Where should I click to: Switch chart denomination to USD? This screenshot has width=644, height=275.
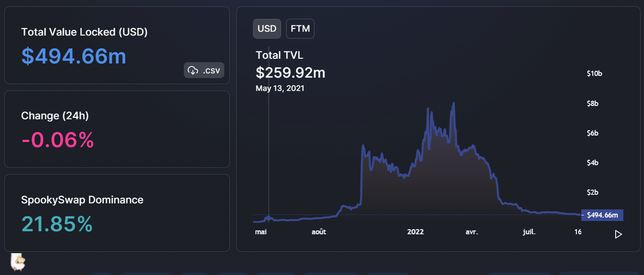click(x=267, y=29)
